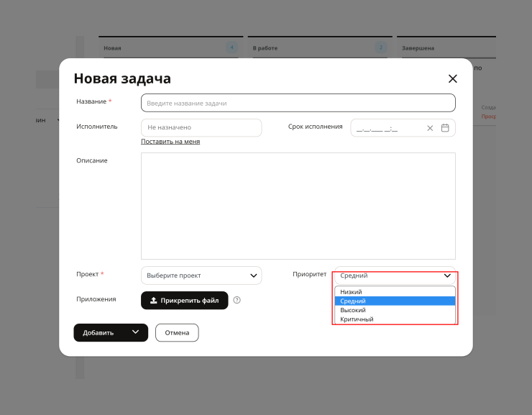This screenshot has height=415, width=532.
Task: Click the Поставить на меня link
Action: point(170,142)
